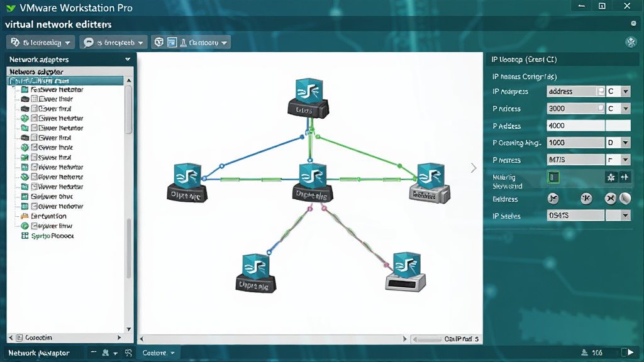Click the "4000" input field
The width and height of the screenshot is (644, 362).
click(576, 126)
